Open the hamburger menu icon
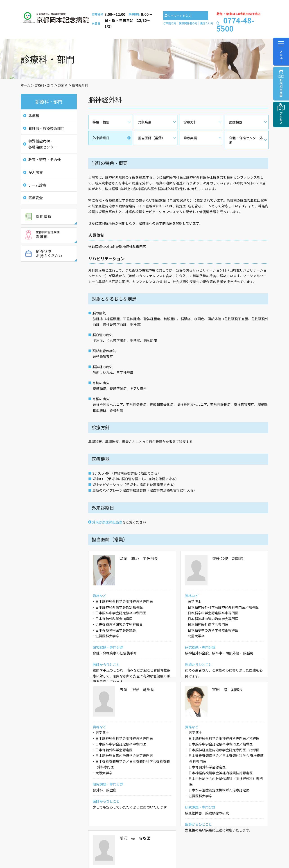Viewport: 289px width, 868px height. [x=281, y=44]
